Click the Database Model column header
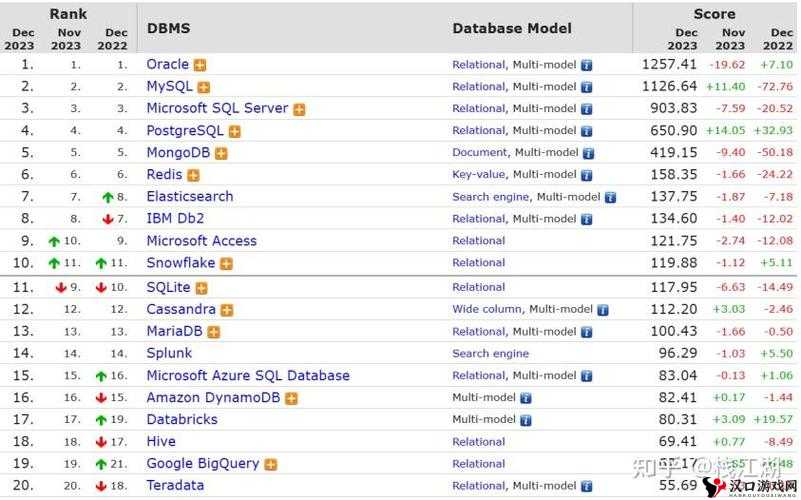801x500 pixels. pos(512,28)
